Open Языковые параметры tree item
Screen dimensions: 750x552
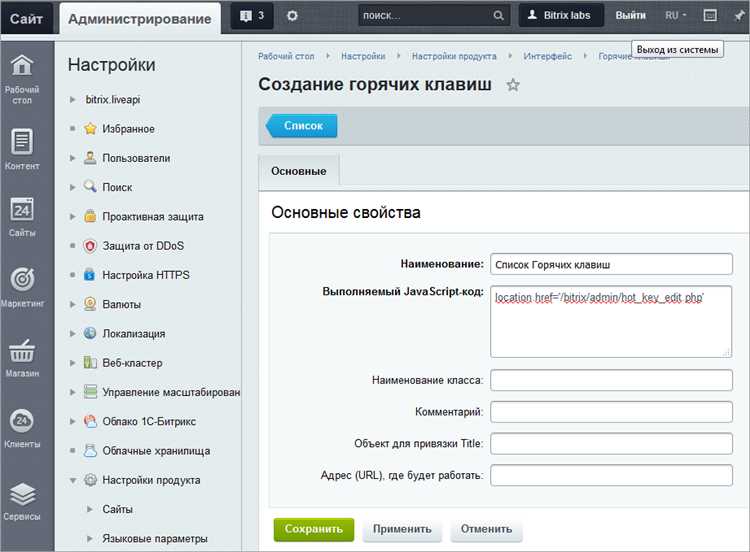point(155,539)
